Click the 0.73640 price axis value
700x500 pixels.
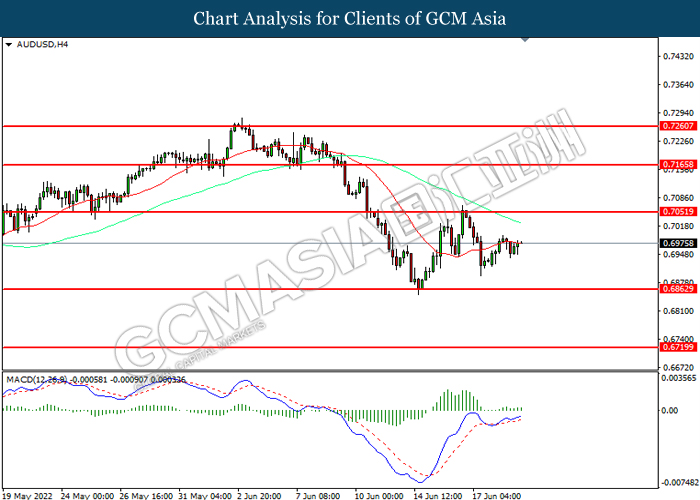679,85
